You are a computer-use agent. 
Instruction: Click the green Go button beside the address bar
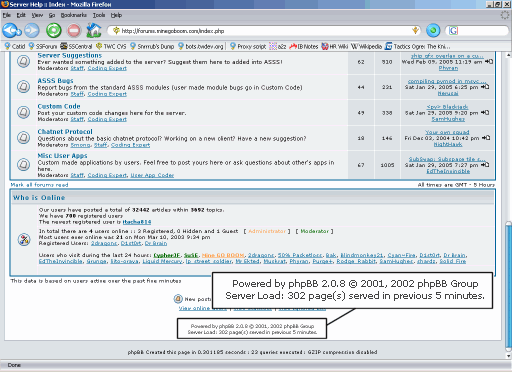pos(433,31)
